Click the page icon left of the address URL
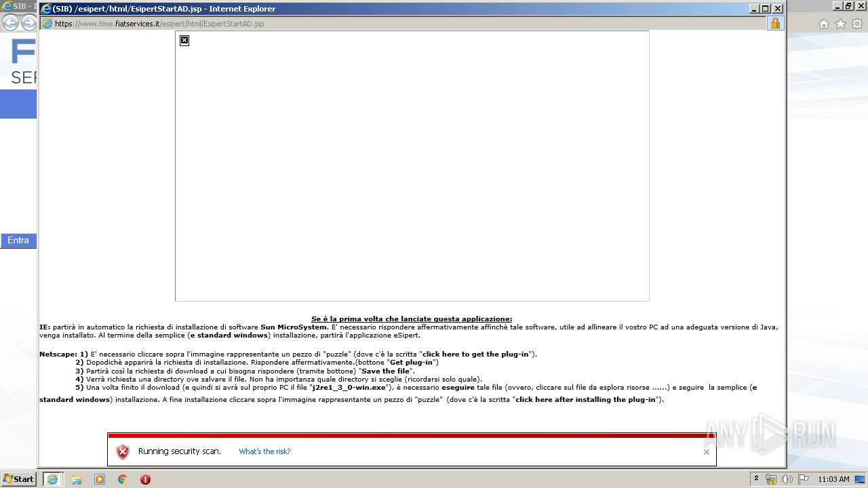 47,23
